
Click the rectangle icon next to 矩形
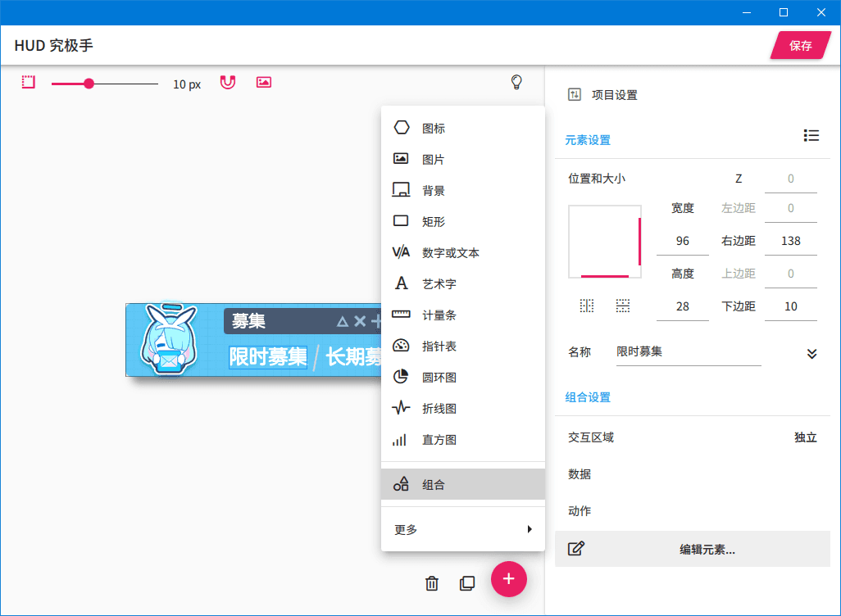401,221
